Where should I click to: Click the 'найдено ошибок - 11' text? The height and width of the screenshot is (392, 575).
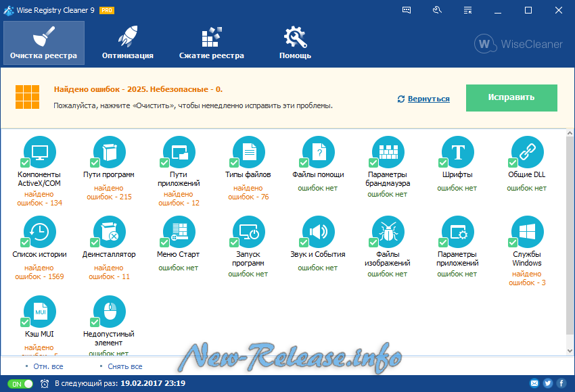109,272
